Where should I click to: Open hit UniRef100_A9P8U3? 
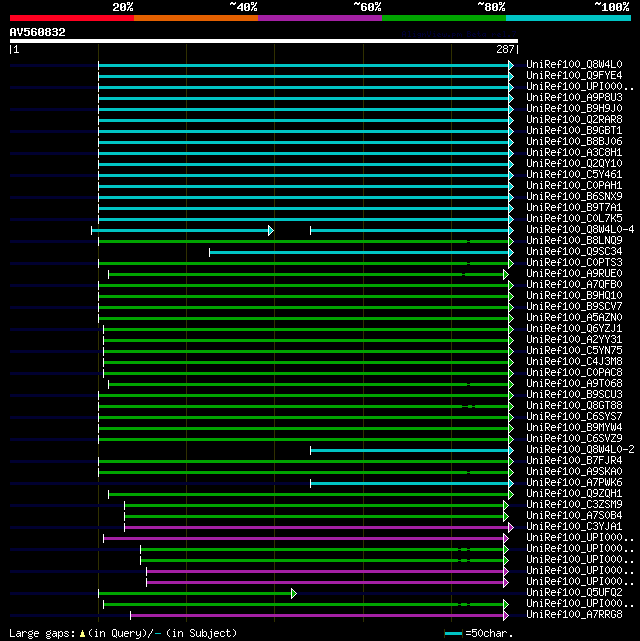[574, 98]
